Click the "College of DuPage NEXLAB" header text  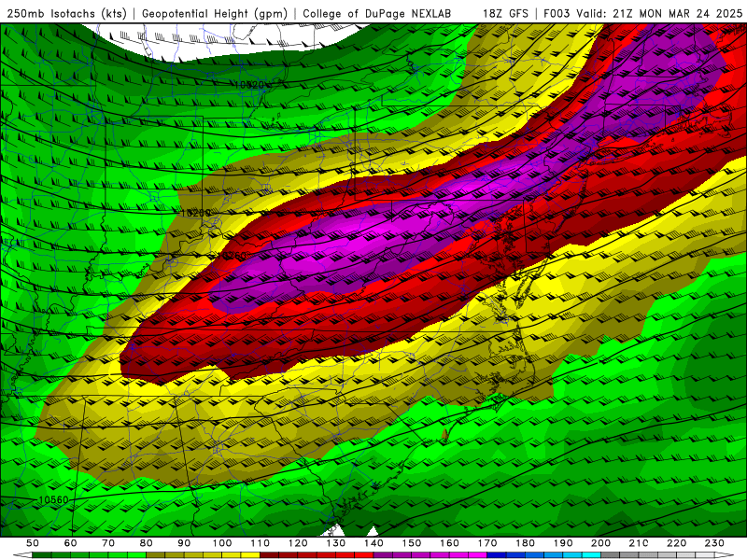(x=377, y=13)
